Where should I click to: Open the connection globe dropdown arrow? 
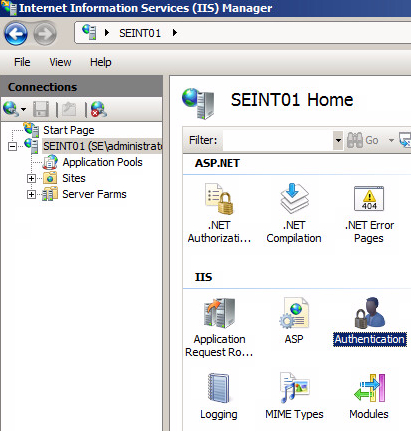pos(23,109)
